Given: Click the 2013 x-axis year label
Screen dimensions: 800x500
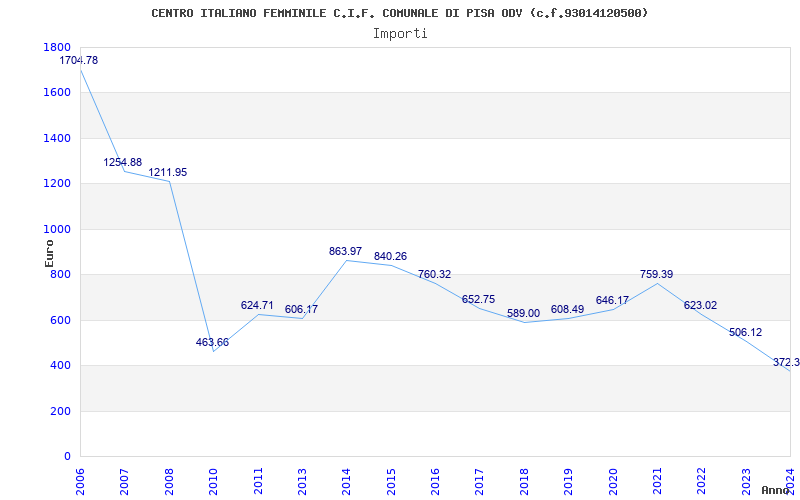Looking at the screenshot, I should point(302,481).
